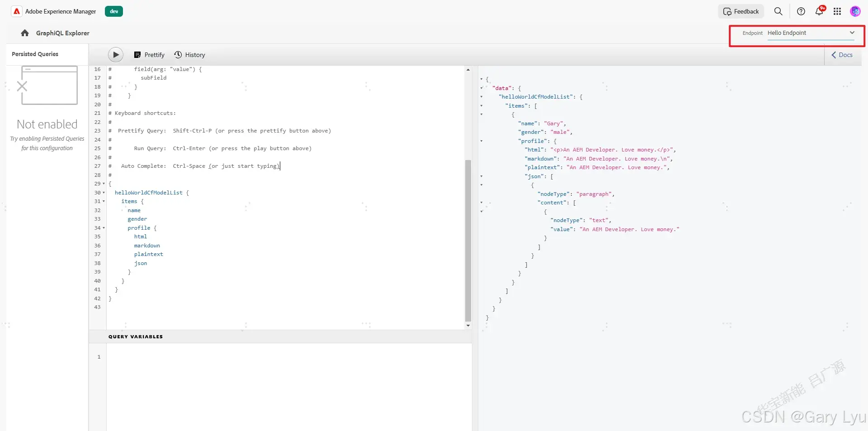Image resolution: width=868 pixels, height=431 pixels.
Task: Click the "profile" field at line 34
Action: click(139, 228)
